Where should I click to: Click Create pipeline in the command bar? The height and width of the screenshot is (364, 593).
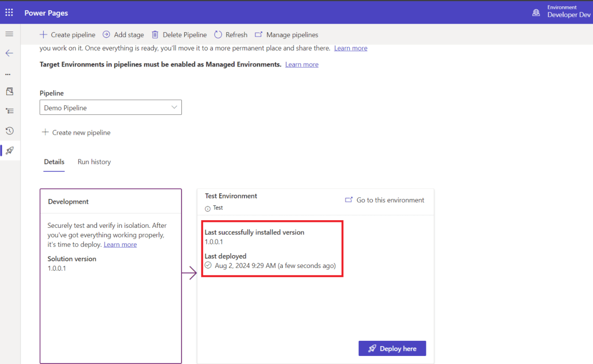(67, 34)
